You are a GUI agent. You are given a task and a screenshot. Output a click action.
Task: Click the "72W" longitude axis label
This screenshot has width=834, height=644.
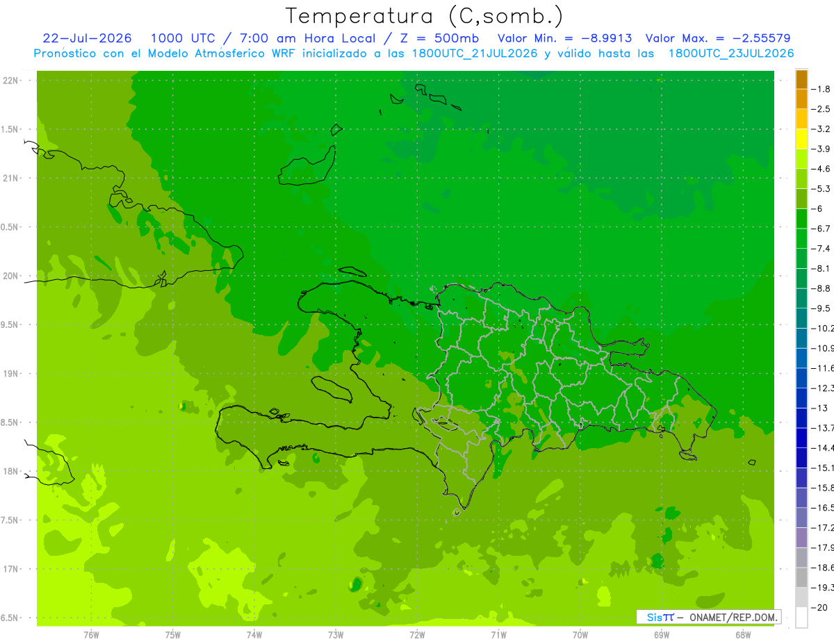click(x=417, y=635)
